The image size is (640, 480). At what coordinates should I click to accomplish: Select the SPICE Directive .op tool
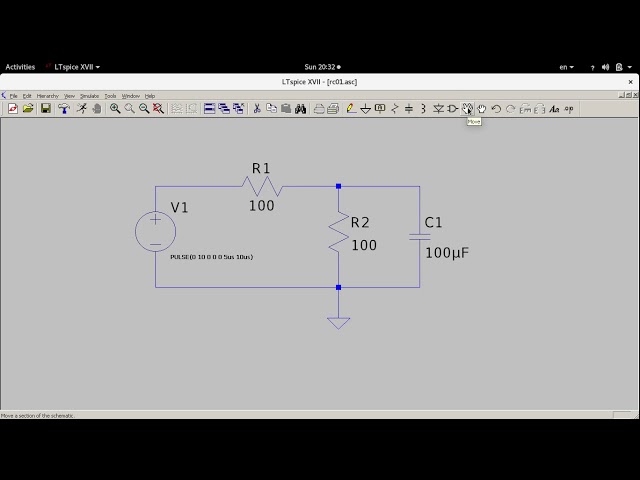(569, 109)
